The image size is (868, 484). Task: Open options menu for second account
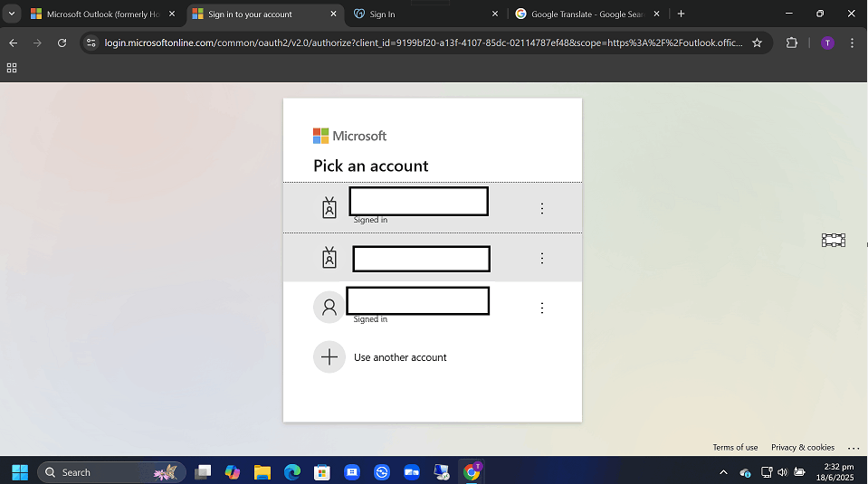(x=542, y=258)
